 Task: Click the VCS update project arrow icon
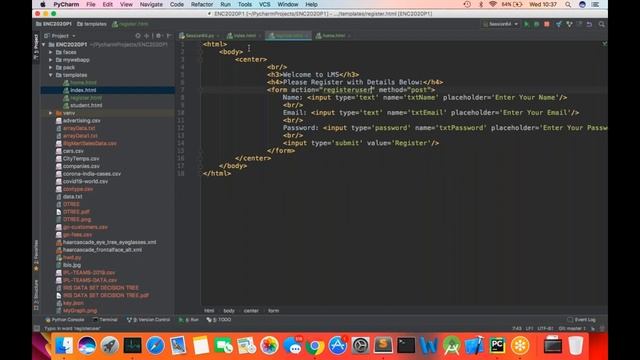[558, 24]
